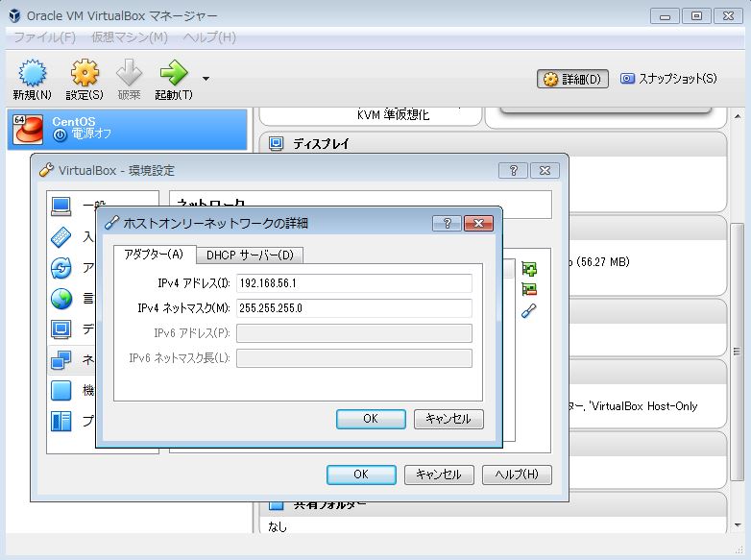Image resolution: width=751 pixels, height=560 pixels.
Task: Select Network category icon in preferences
Action: [x=61, y=360]
